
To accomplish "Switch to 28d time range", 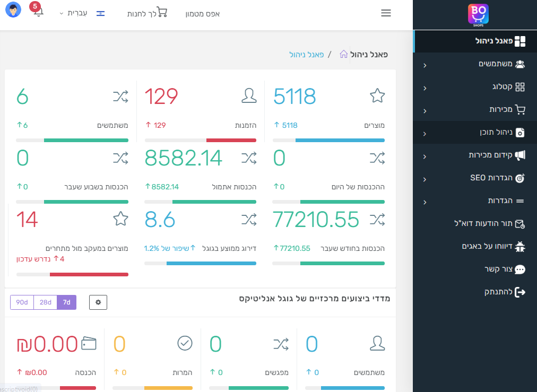I will 45,302.
